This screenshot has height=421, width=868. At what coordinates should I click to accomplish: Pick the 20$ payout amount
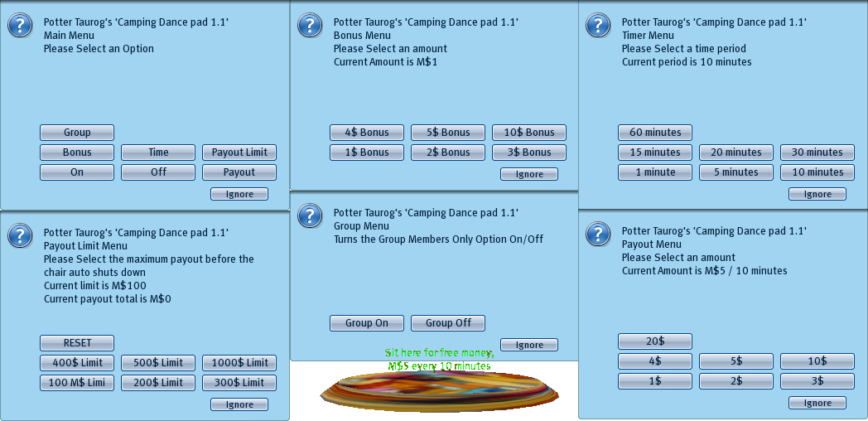click(654, 341)
